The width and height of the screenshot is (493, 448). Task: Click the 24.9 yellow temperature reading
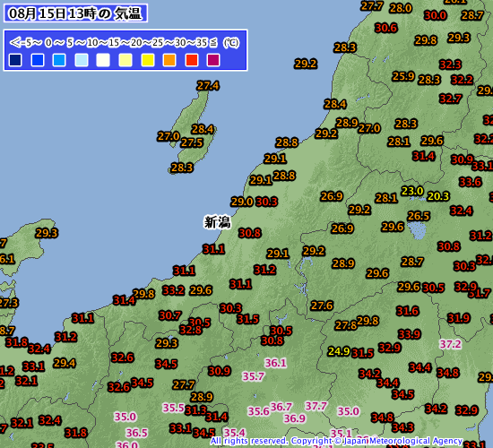click(x=339, y=351)
